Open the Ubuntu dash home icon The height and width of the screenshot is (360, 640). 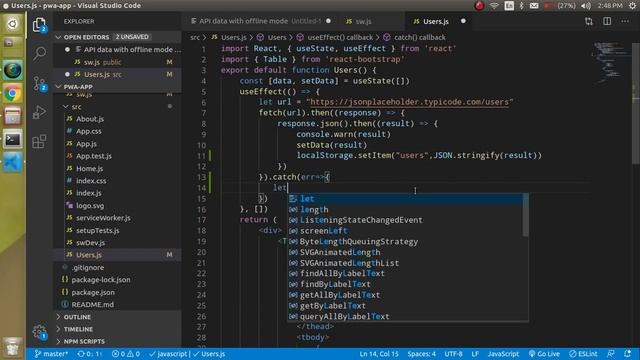point(13,24)
